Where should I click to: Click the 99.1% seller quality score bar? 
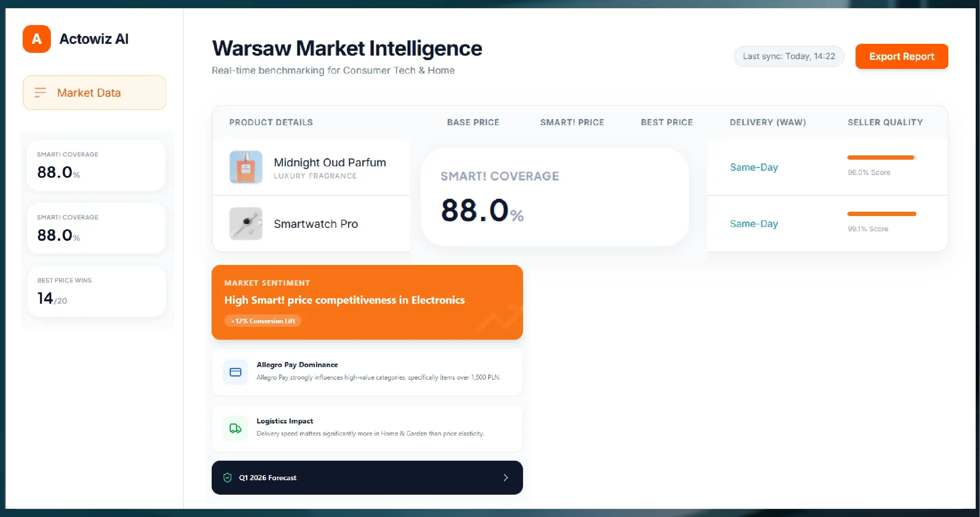[881, 214]
